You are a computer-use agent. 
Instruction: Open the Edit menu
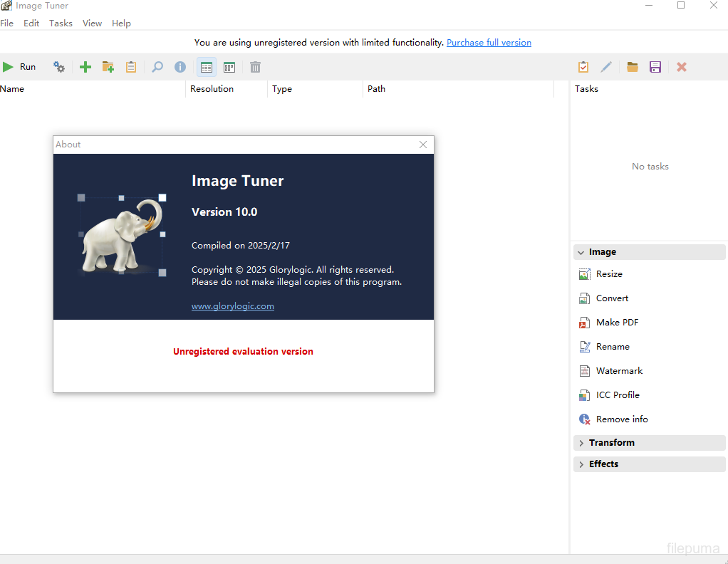(31, 23)
